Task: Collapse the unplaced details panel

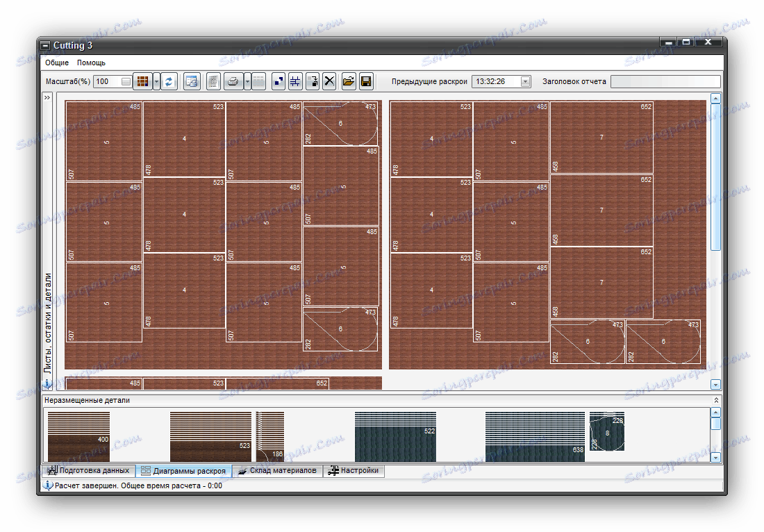Action: coord(716,400)
